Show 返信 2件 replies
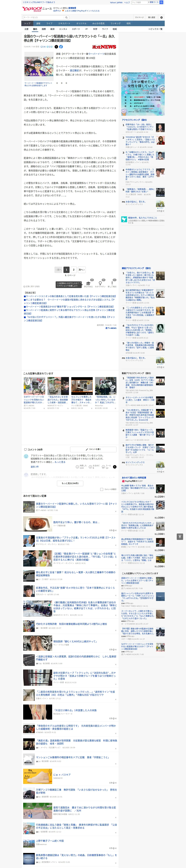 pos(35,467)
